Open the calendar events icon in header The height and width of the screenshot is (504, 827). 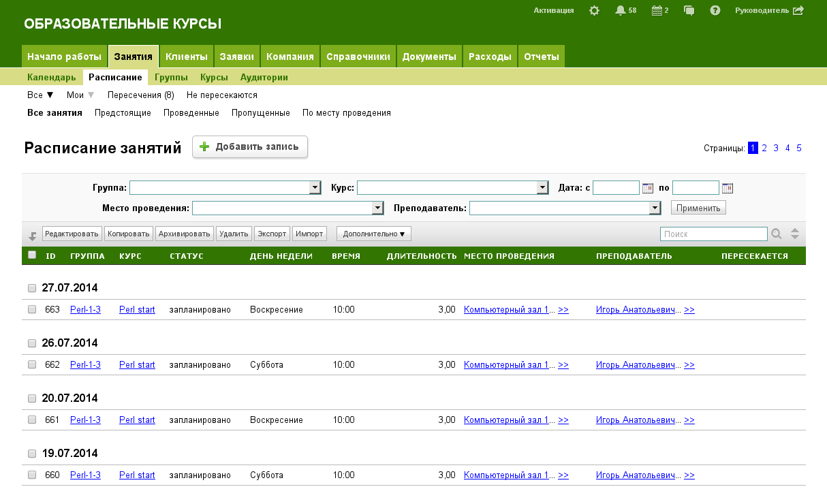[657, 10]
